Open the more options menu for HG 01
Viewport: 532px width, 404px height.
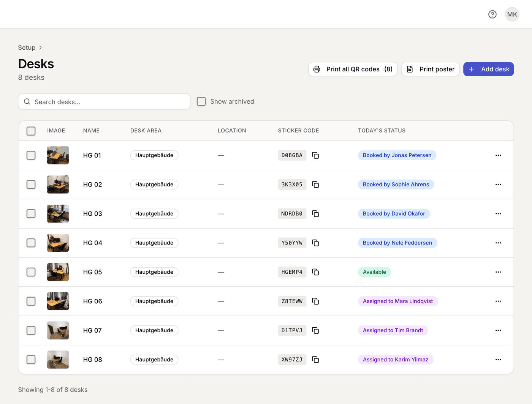tap(498, 155)
